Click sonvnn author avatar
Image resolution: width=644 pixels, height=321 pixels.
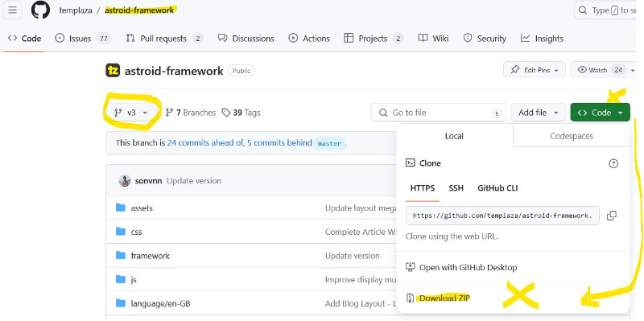coord(125,181)
